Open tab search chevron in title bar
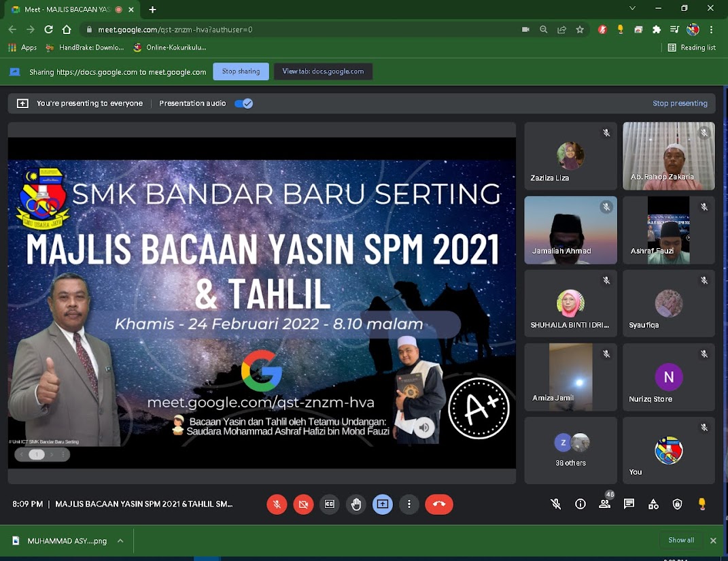This screenshot has height=561, width=728. pyautogui.click(x=632, y=8)
